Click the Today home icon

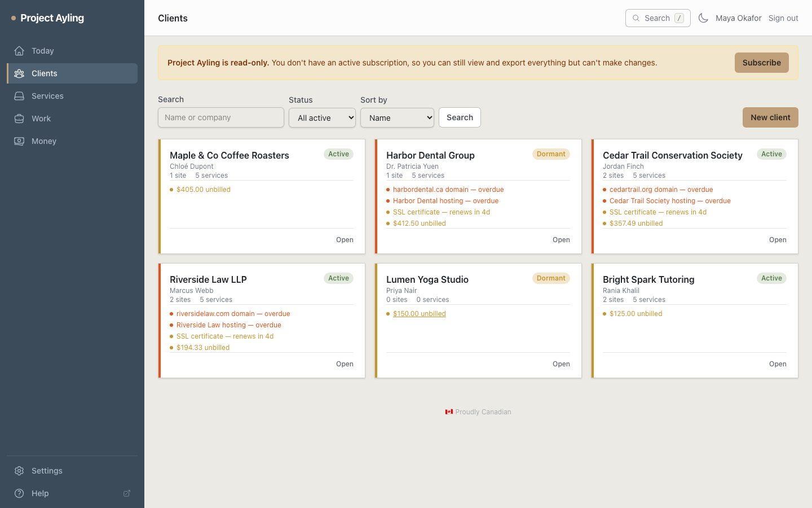pos(19,51)
